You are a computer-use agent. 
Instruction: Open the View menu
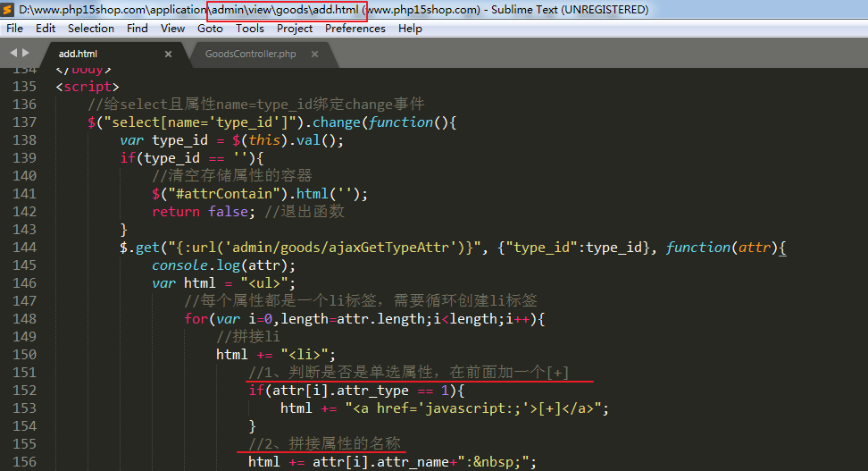point(172,29)
